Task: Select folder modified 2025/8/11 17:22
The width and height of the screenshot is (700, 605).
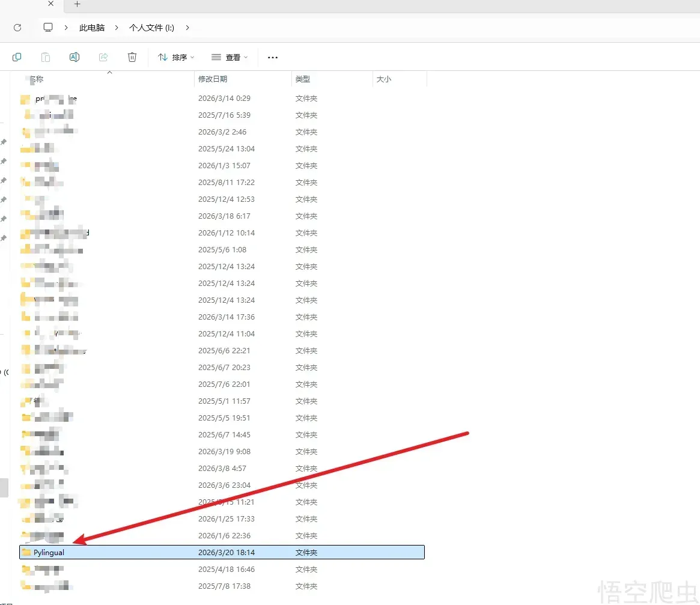Action: pyautogui.click(x=222, y=183)
